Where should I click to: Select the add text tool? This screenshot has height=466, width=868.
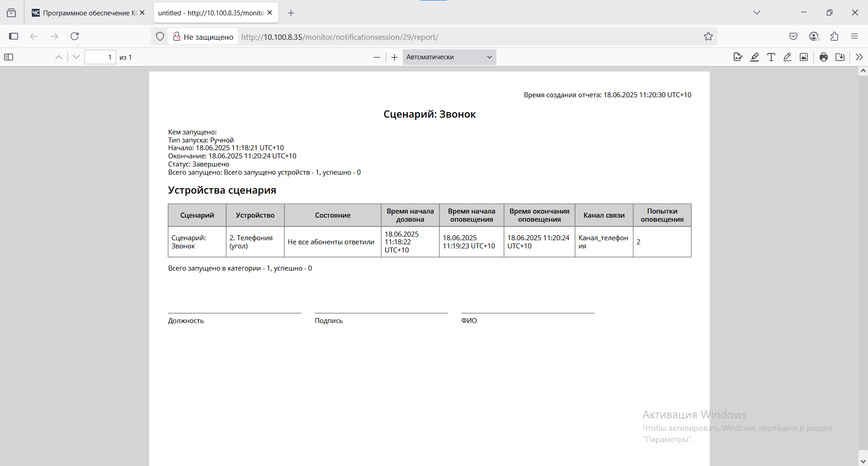(771, 57)
